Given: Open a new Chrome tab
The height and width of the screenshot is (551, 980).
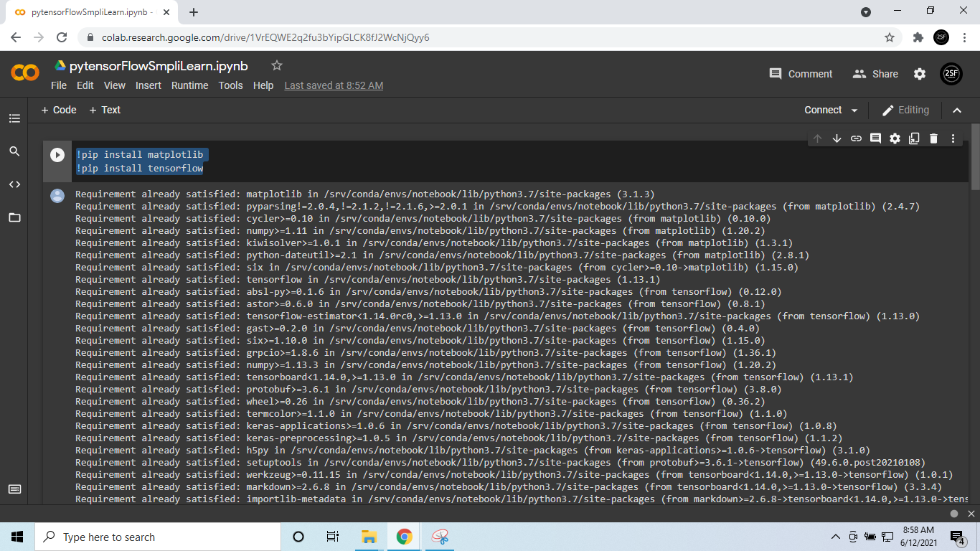Looking at the screenshot, I should coord(194,12).
